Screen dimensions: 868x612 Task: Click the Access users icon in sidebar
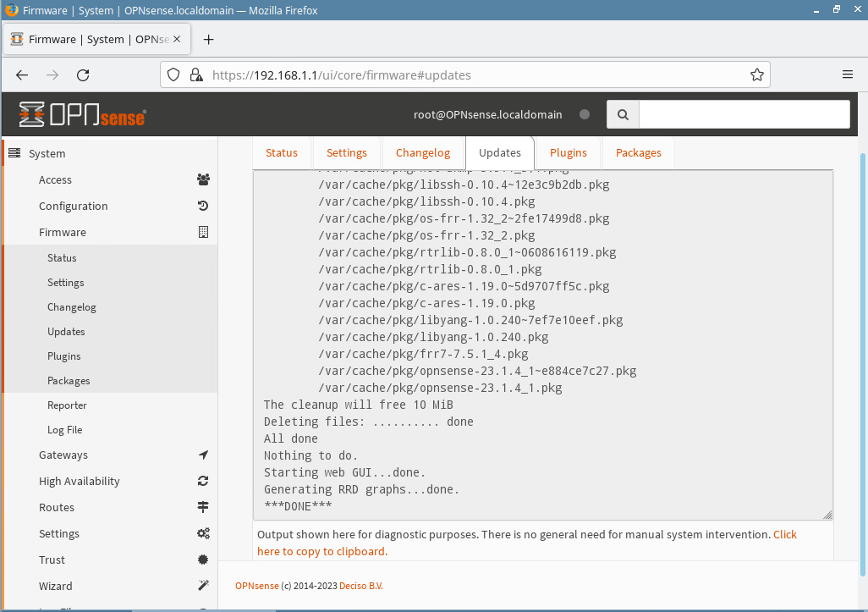pos(203,179)
